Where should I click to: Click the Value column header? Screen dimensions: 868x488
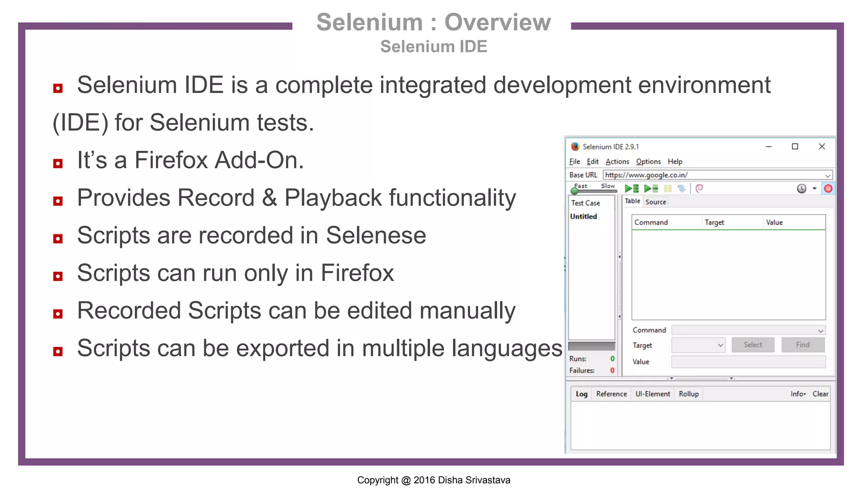click(x=795, y=222)
